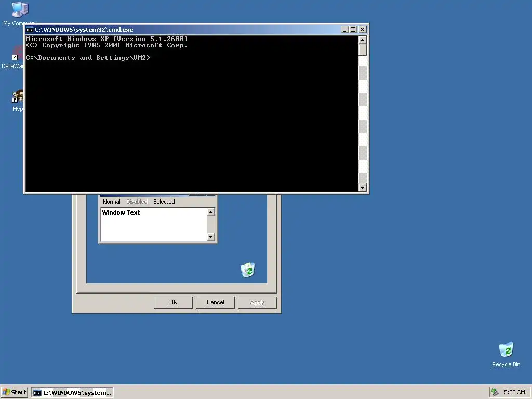The height and width of the screenshot is (399, 532).
Task: Click the cmd window scrollbar down arrow
Action: coord(362,187)
